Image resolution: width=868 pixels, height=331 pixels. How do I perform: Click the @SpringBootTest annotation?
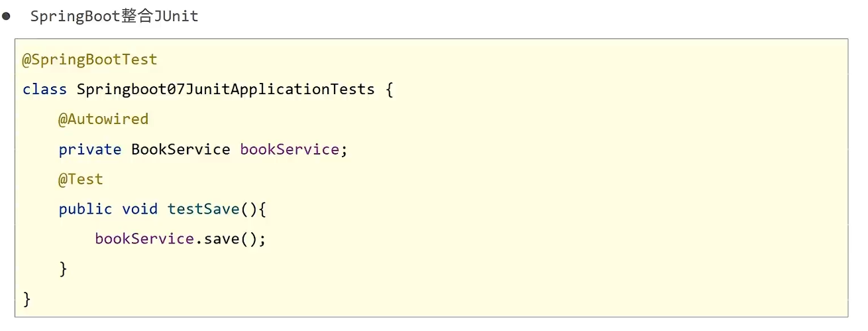pyautogui.click(x=90, y=60)
